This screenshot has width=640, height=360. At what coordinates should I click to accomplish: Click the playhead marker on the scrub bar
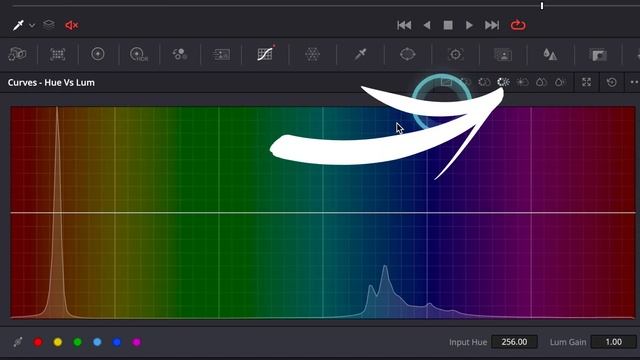(542, 6)
